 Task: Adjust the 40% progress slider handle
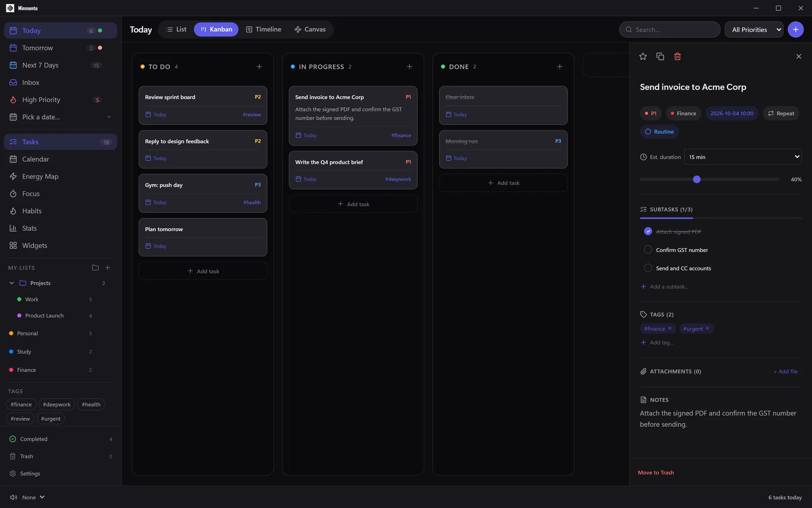coord(696,180)
